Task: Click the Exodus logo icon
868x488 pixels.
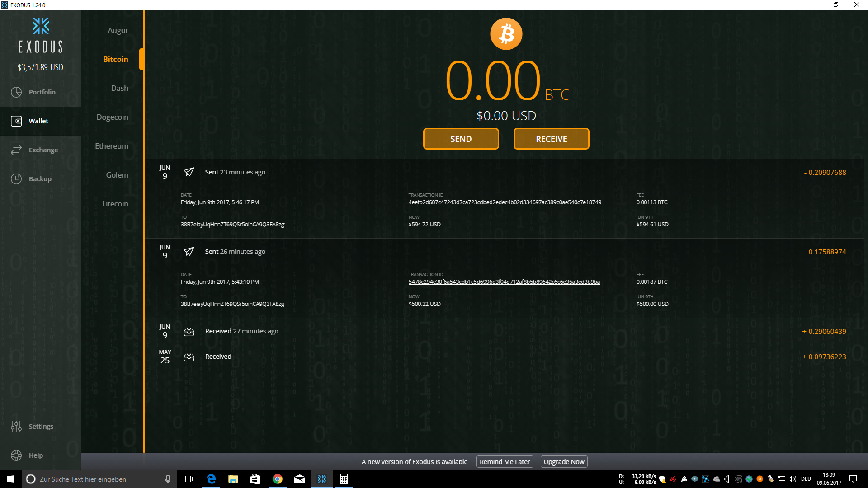Action: [41, 26]
